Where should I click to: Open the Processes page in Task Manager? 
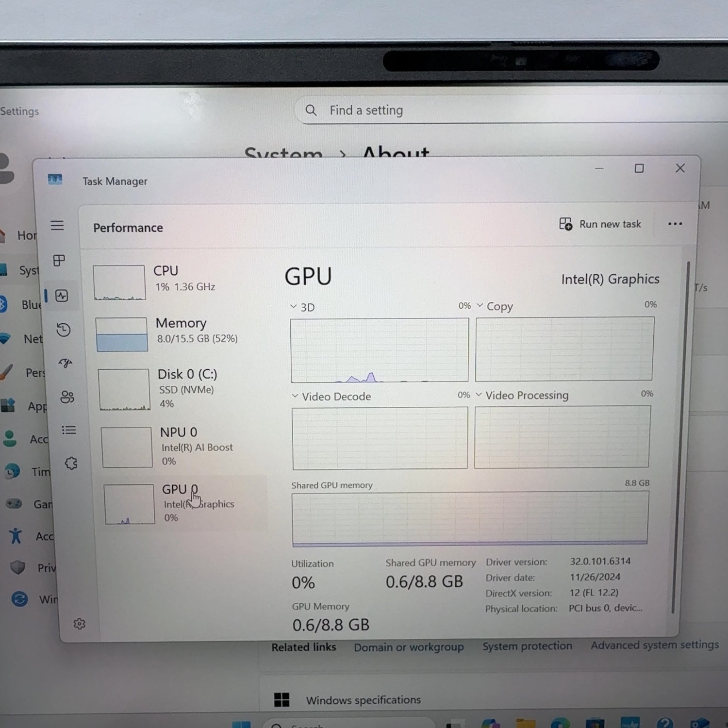(59, 261)
